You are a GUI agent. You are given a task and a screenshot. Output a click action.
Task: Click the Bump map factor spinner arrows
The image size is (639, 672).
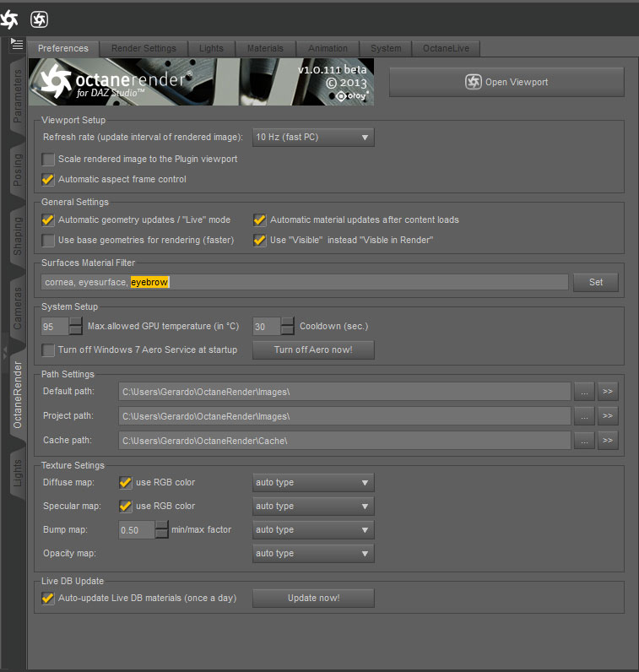(x=161, y=529)
